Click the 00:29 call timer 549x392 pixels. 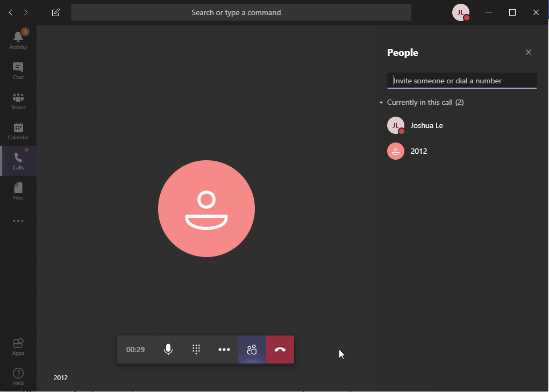click(x=136, y=350)
